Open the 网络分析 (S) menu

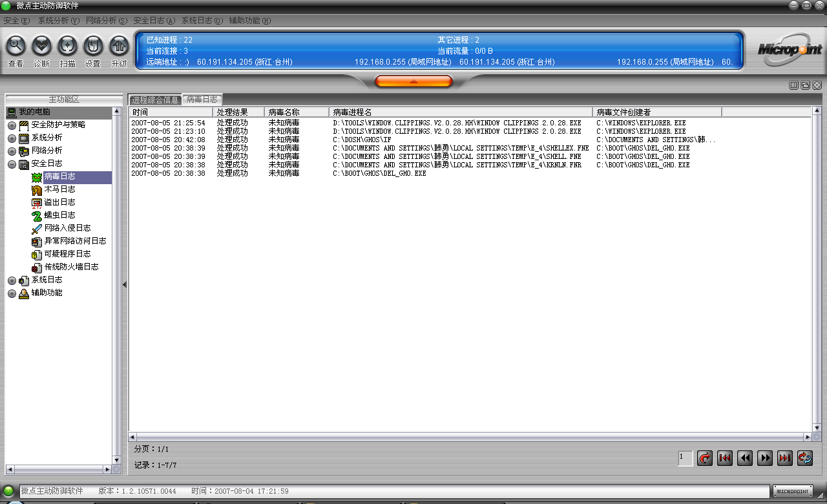[107, 21]
